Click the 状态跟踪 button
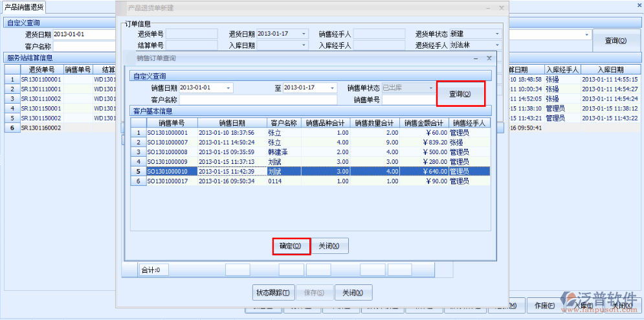The height and width of the screenshot is (320, 644). pos(272,292)
